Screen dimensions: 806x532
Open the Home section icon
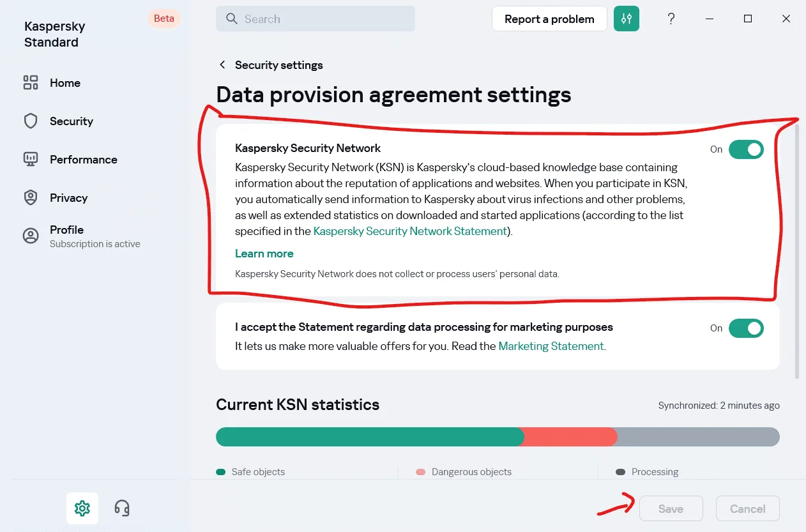point(31,82)
